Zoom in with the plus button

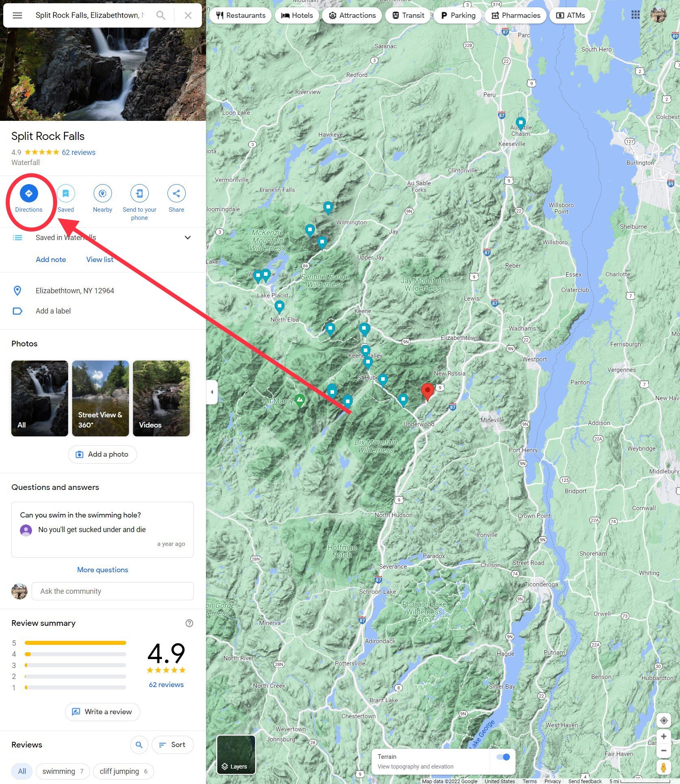664,737
